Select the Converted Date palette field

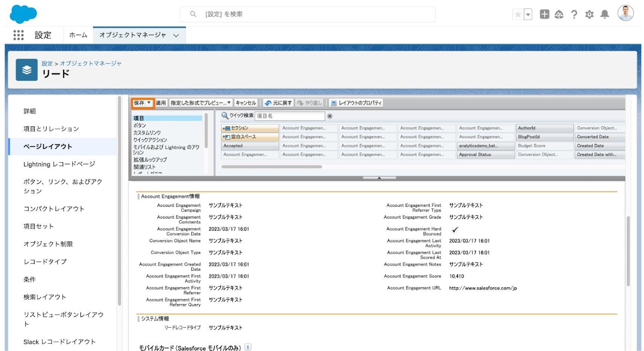click(600, 137)
